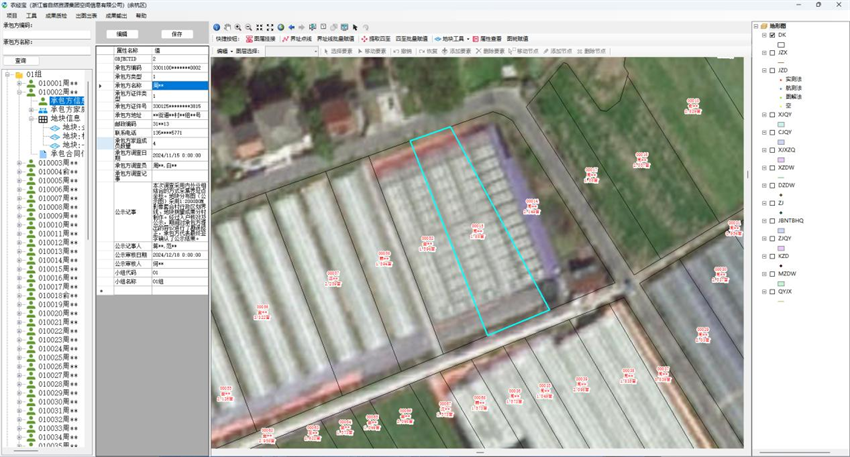
Task: Click the layer tree root folder icon
Action: point(764,25)
